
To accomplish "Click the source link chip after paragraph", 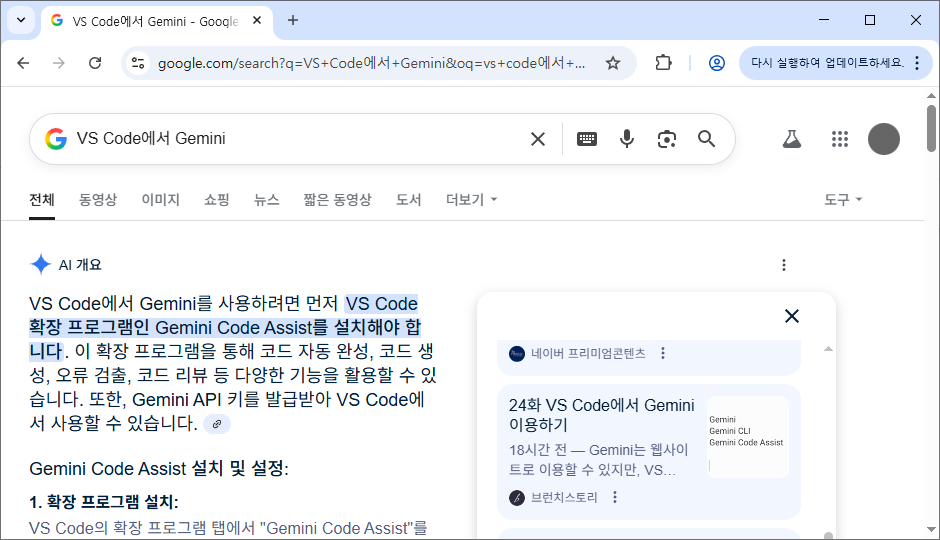I will point(217,424).
